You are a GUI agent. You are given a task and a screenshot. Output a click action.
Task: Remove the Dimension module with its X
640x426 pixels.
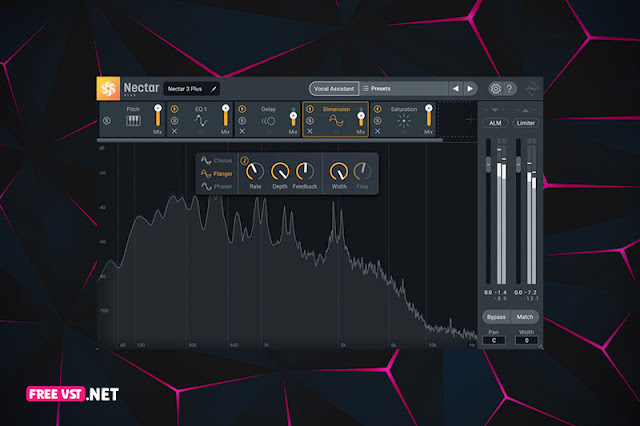pos(310,131)
